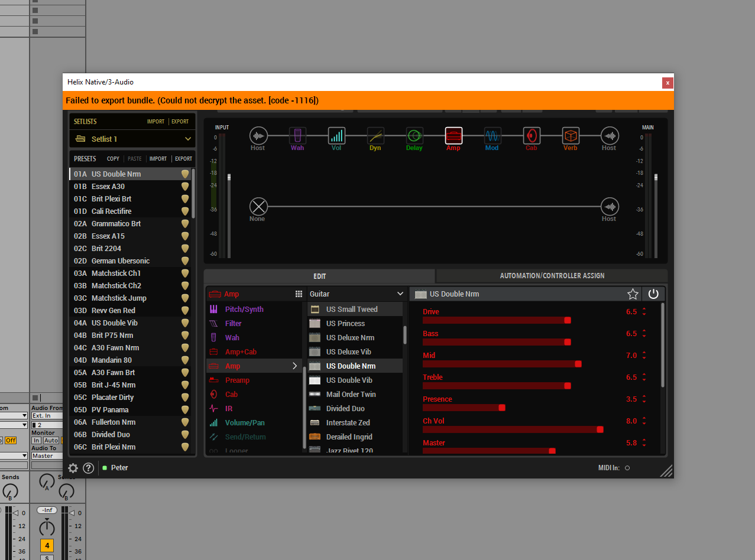Click the Mod block in signal chain
This screenshot has height=560, width=755.
pyautogui.click(x=492, y=136)
